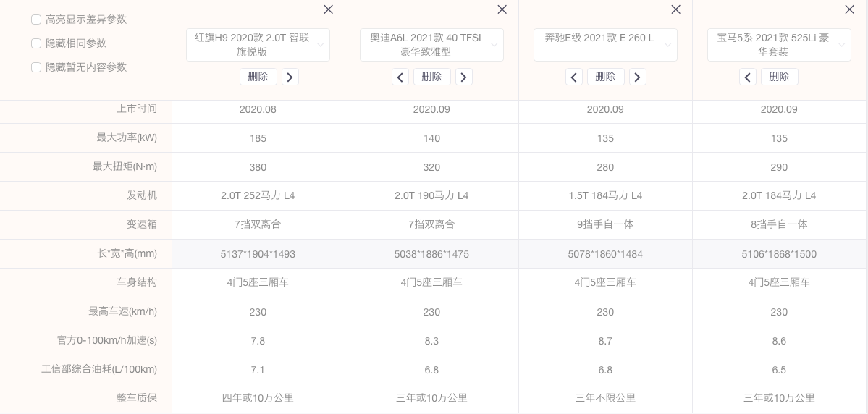
Task: Move the 奔驰E级 column right with the arrow
Action: 637,77
